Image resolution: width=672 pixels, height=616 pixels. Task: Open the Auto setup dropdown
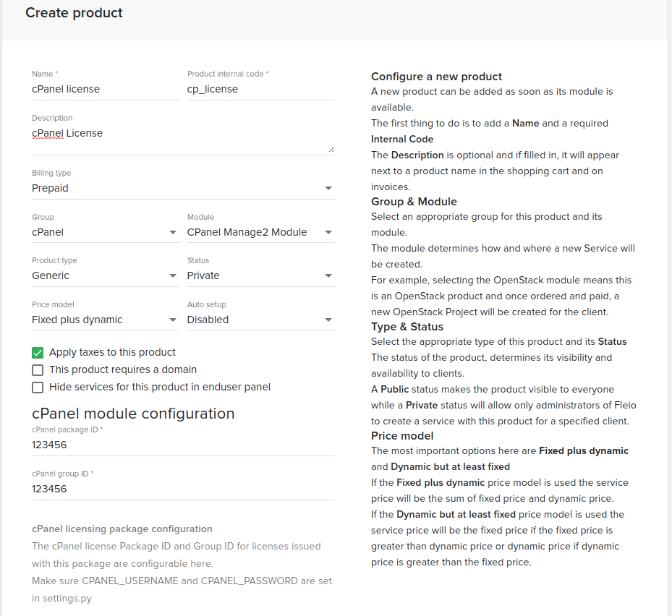coord(253,320)
